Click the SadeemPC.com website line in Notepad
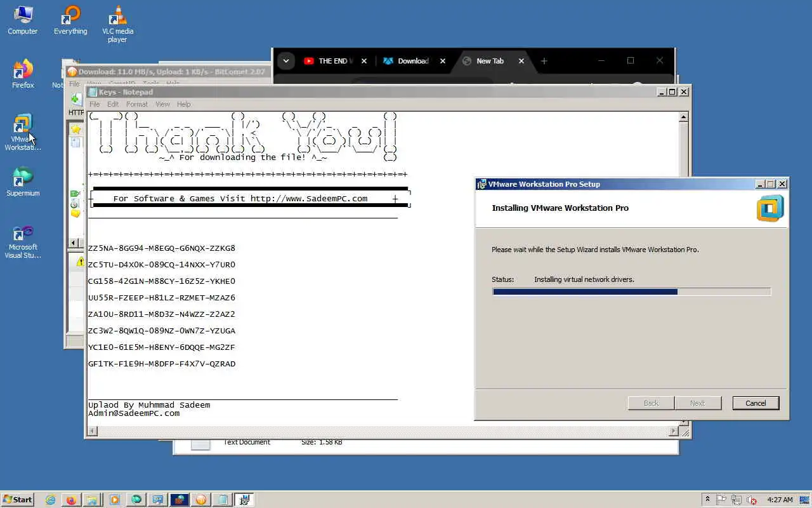812x508 pixels. tap(240, 199)
